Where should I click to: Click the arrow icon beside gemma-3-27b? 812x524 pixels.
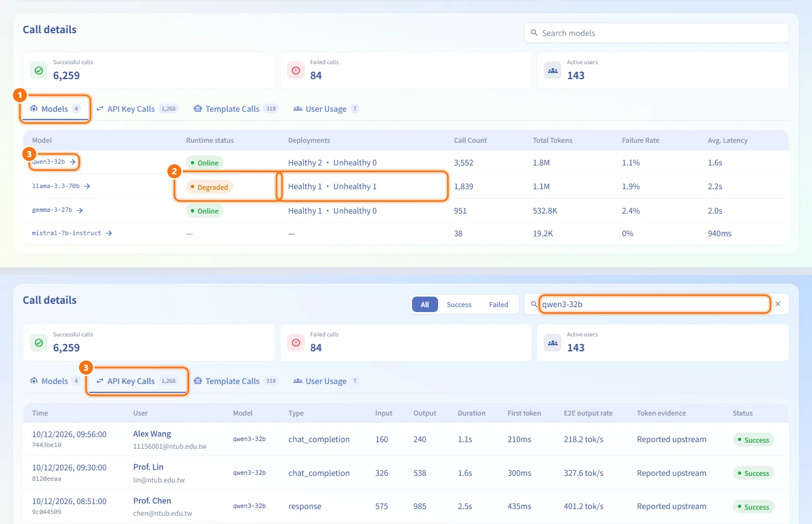(80, 210)
